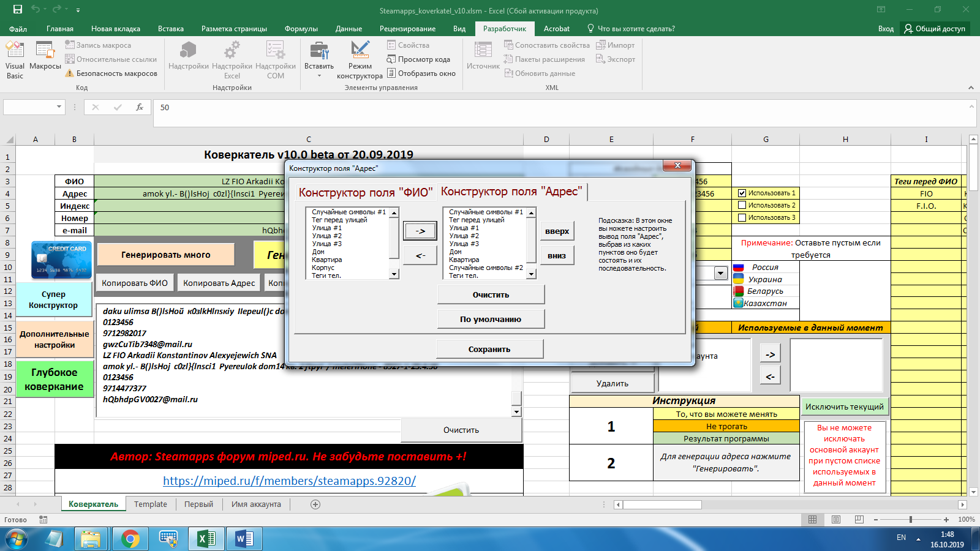980x551 pixels.
Task: Expand the Вставить controls dropdown
Action: point(319,76)
